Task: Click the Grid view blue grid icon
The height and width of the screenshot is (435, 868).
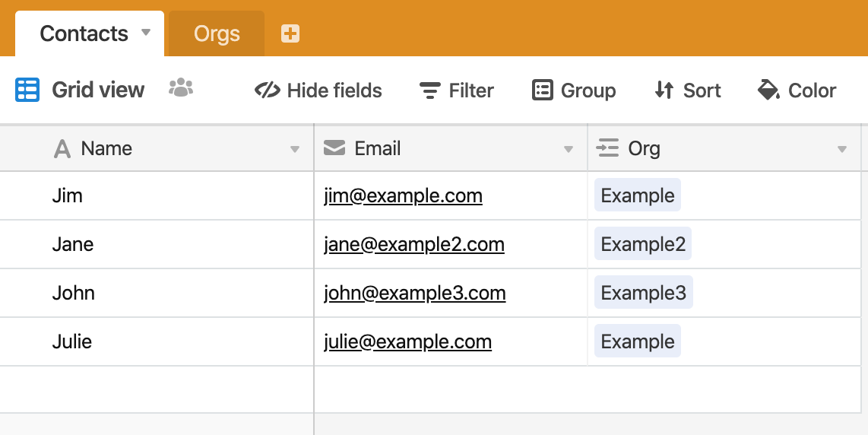Action: [27, 90]
